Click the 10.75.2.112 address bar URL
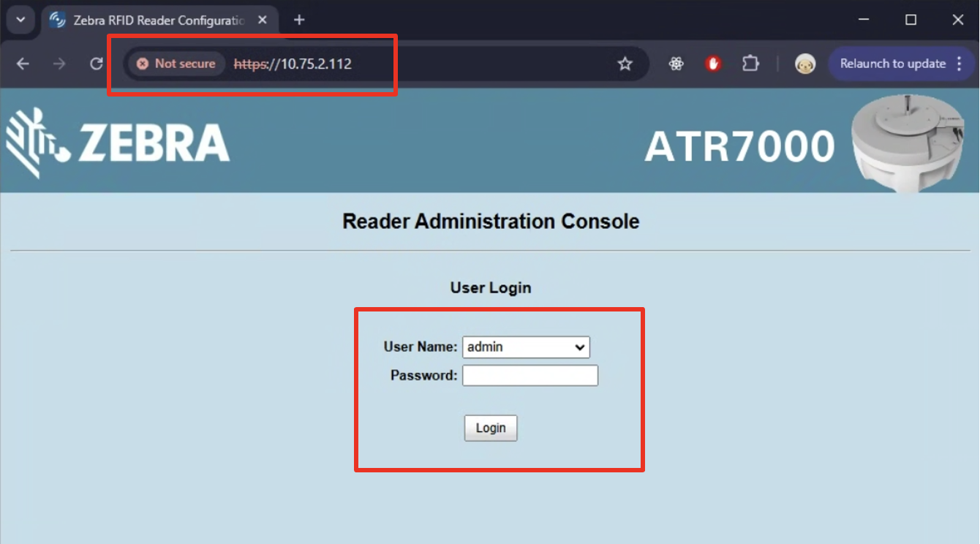Image resolution: width=980 pixels, height=544 pixels. pos(293,64)
